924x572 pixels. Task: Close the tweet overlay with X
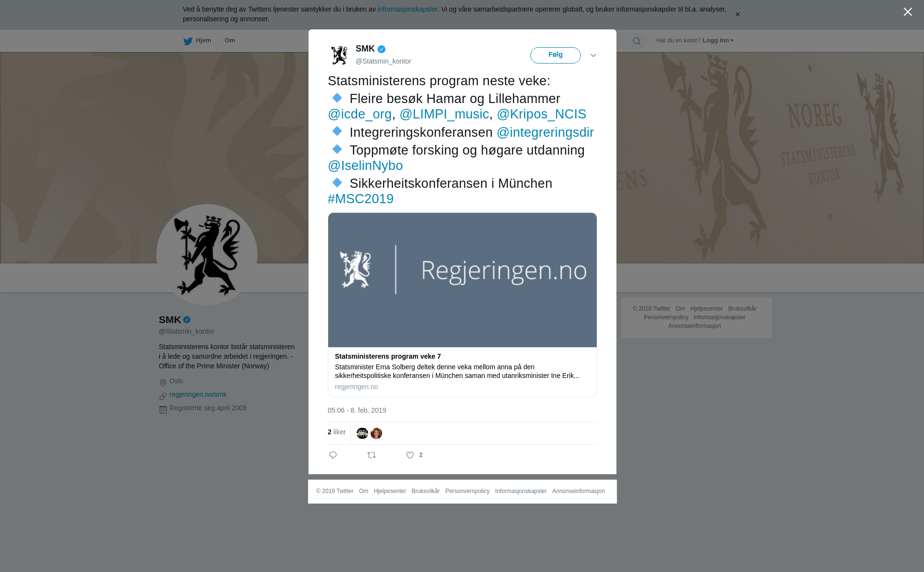(x=908, y=12)
